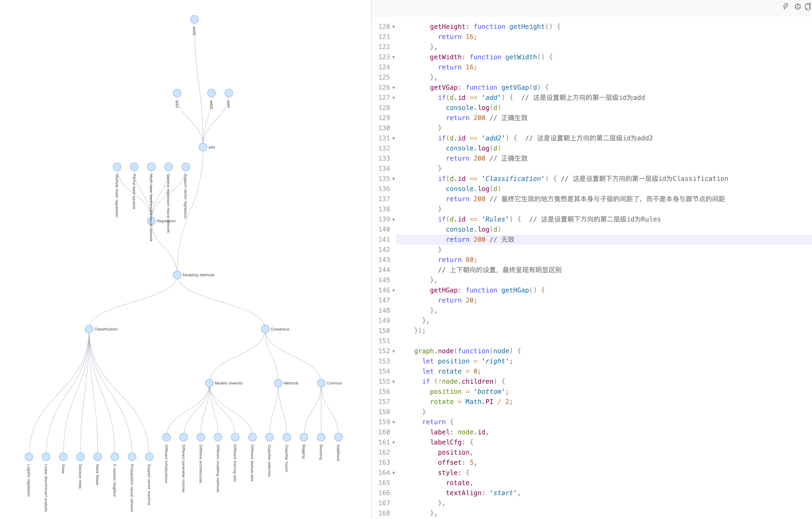Click the Classification node circle

pos(89,329)
